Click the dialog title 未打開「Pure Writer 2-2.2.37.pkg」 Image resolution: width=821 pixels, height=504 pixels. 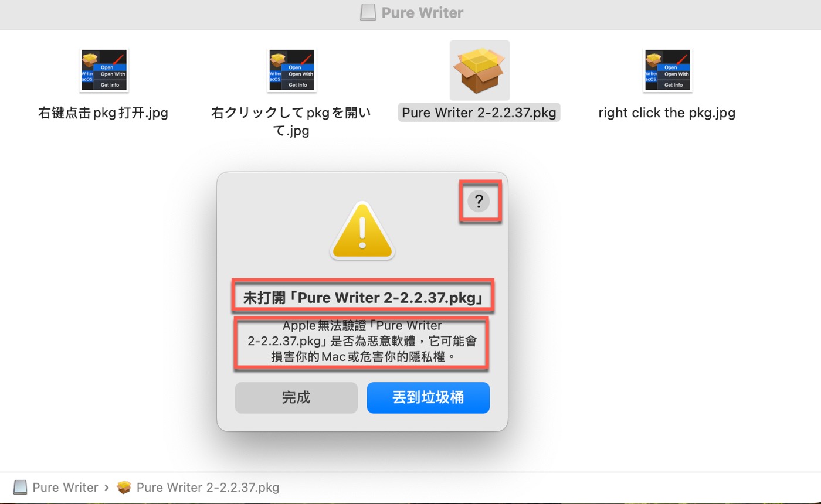point(363,298)
